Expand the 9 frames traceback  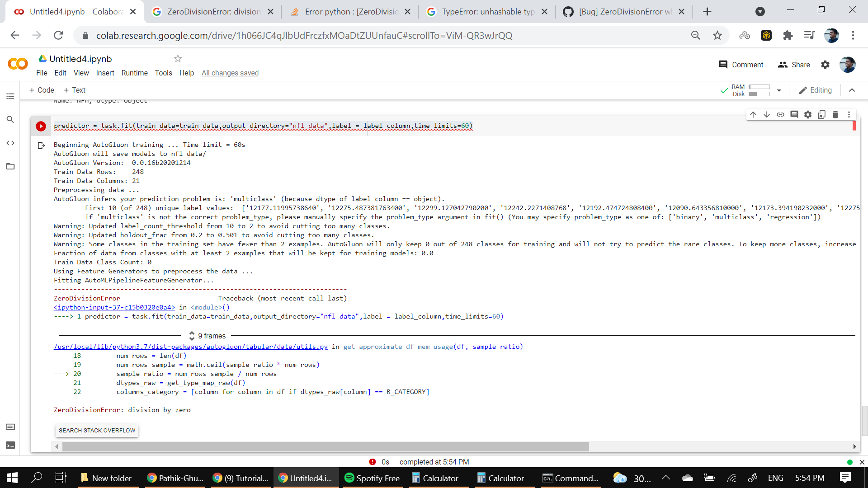click(208, 336)
